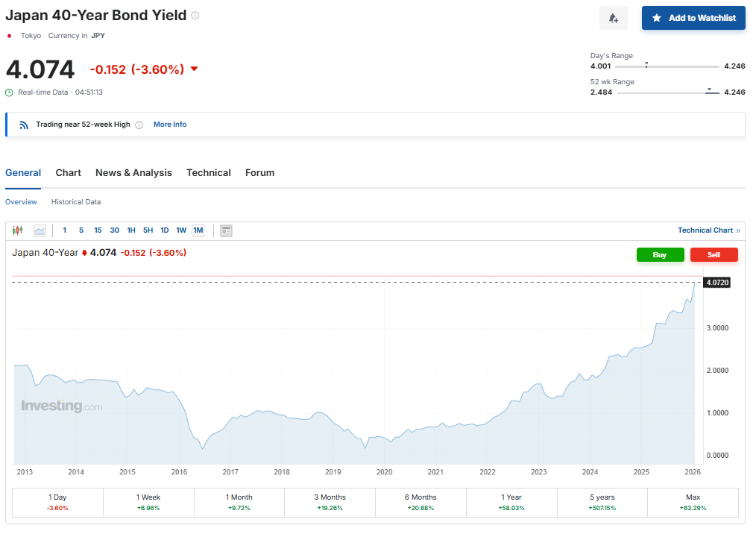Image resolution: width=756 pixels, height=534 pixels.
Task: Click the RSS signal icon in banner
Action: pyautogui.click(x=24, y=125)
